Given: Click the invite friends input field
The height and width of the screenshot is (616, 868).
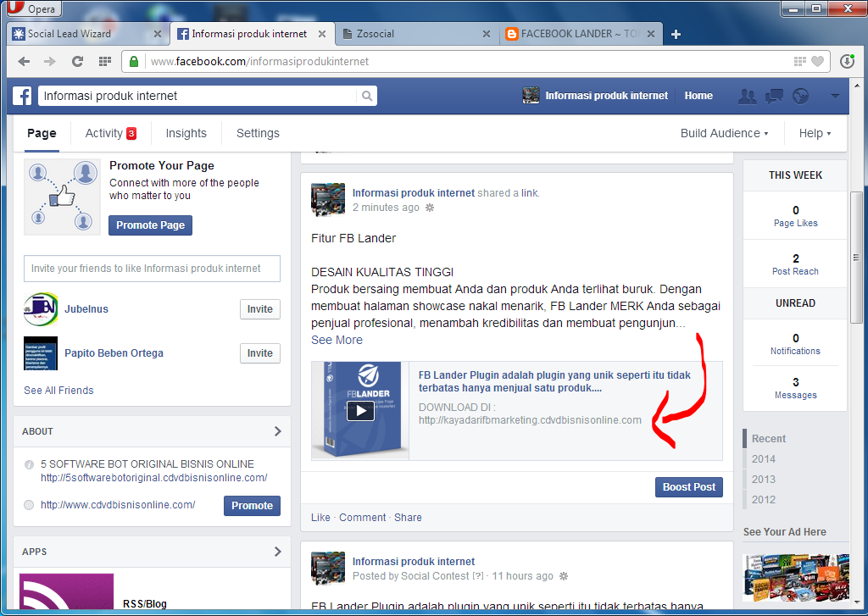Looking at the screenshot, I should click(153, 269).
